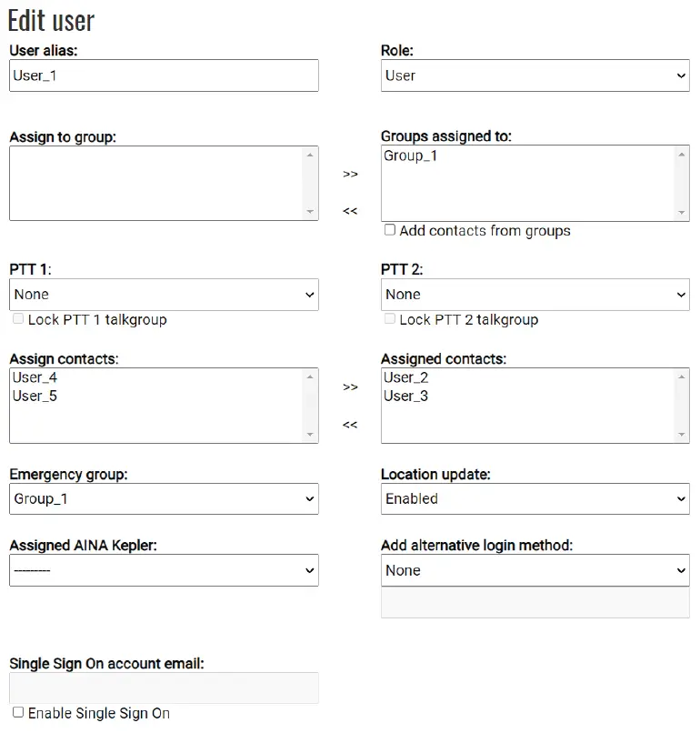Expand the PTT 1 dropdown
This screenshot has height=733, width=700.
(x=164, y=295)
